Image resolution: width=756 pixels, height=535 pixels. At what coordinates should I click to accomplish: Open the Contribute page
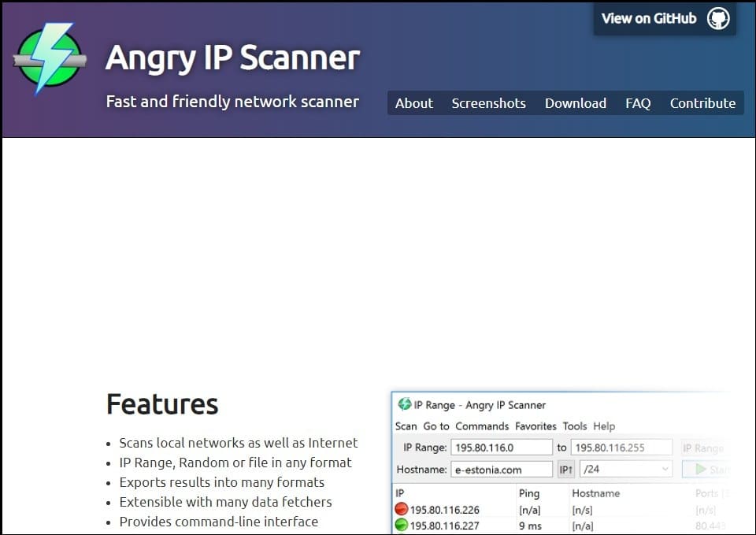click(x=702, y=103)
